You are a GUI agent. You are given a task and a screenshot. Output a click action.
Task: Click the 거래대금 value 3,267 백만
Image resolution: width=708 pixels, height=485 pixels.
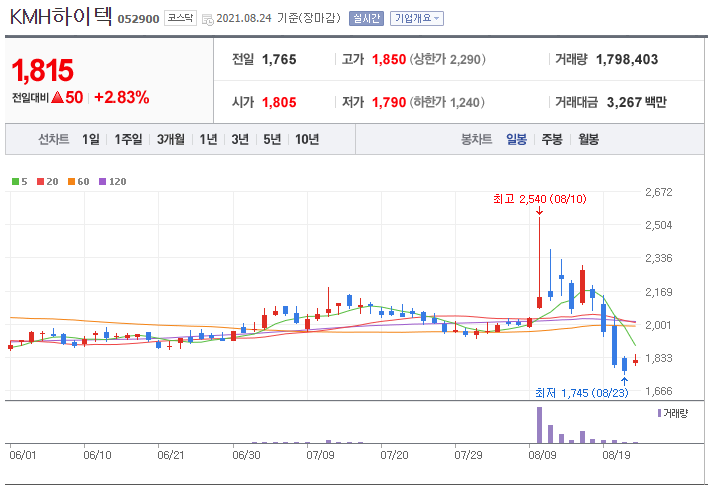click(637, 102)
